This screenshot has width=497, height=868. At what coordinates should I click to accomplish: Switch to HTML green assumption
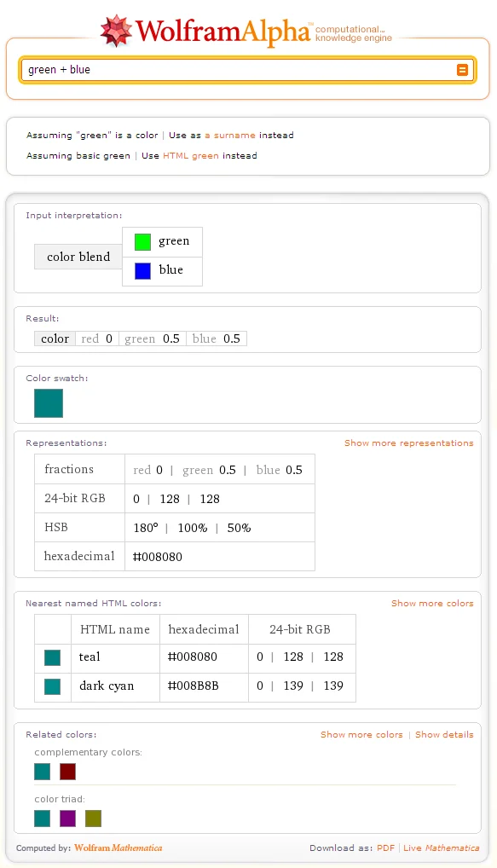click(190, 155)
